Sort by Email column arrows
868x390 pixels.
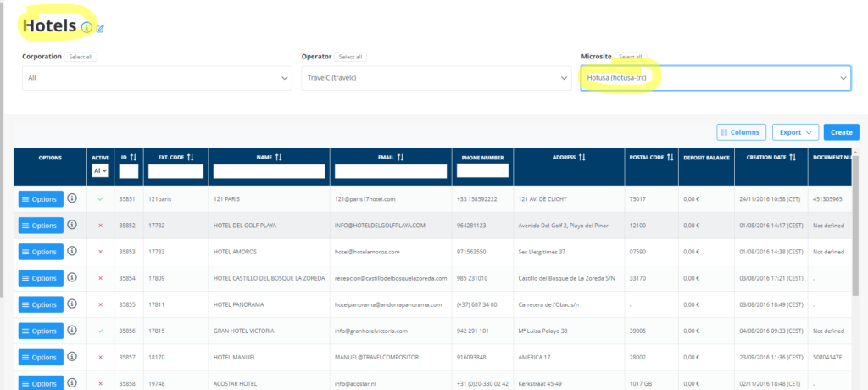tap(399, 157)
